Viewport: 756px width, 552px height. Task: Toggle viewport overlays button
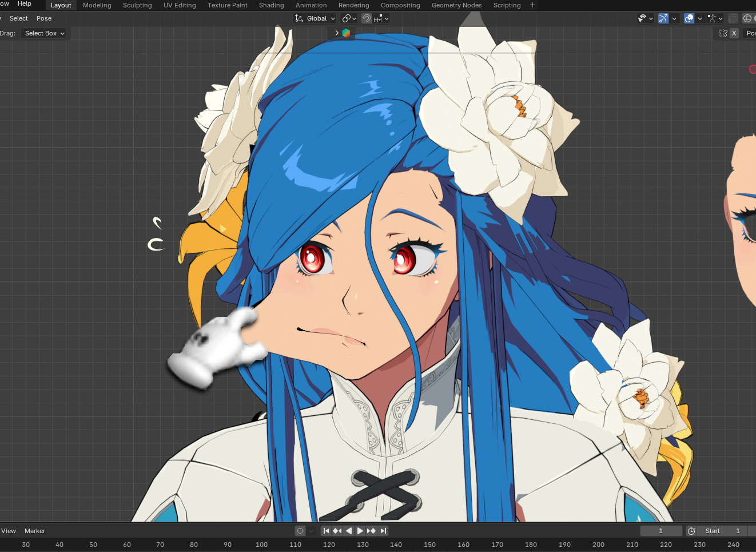[689, 18]
